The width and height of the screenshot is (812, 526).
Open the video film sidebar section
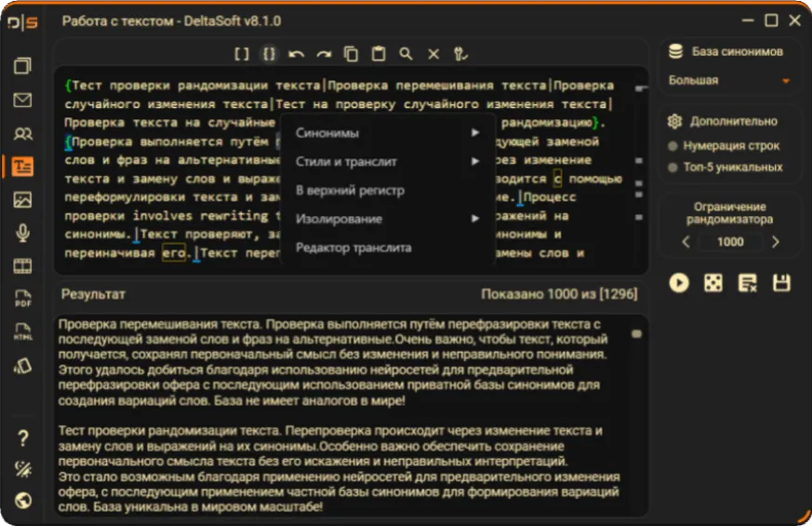tap(22, 266)
